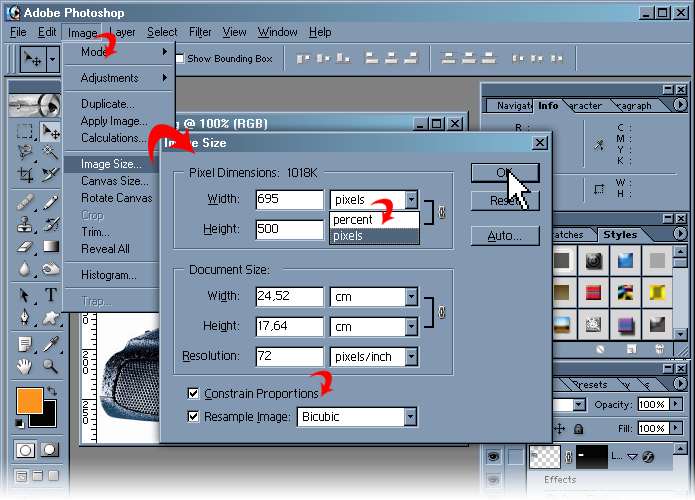Hide the top layer's eye icon
The height and width of the screenshot is (500, 695).
point(493,456)
